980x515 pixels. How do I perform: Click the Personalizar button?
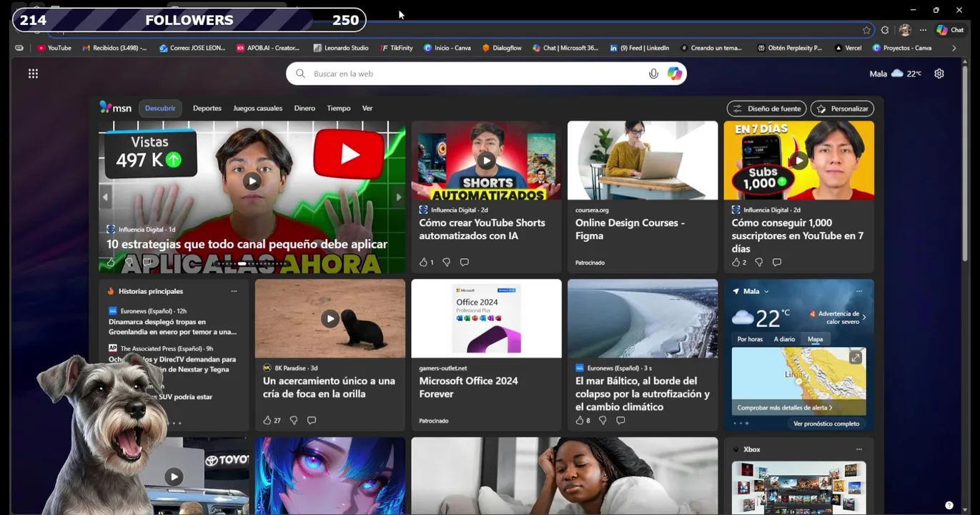tap(842, 109)
